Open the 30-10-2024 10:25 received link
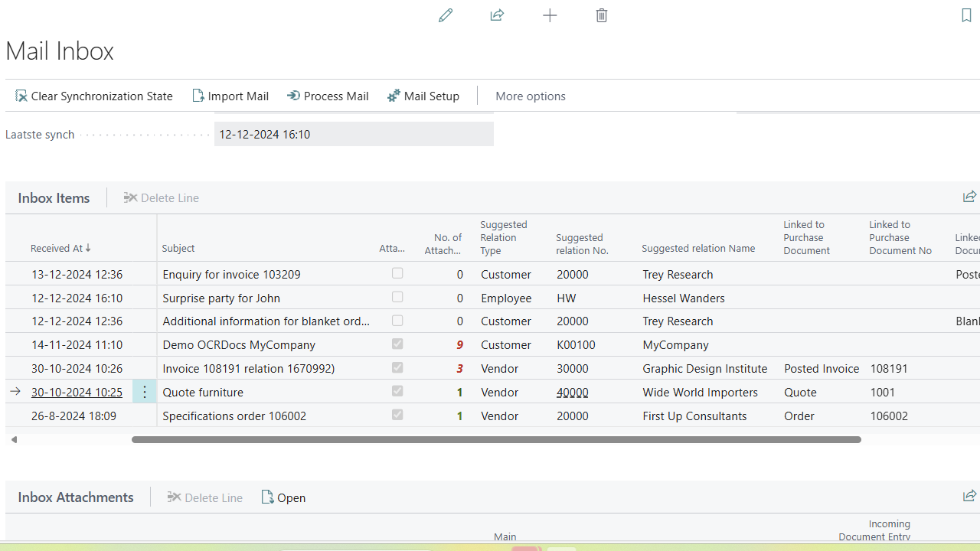The width and height of the screenshot is (980, 551). coord(77,392)
